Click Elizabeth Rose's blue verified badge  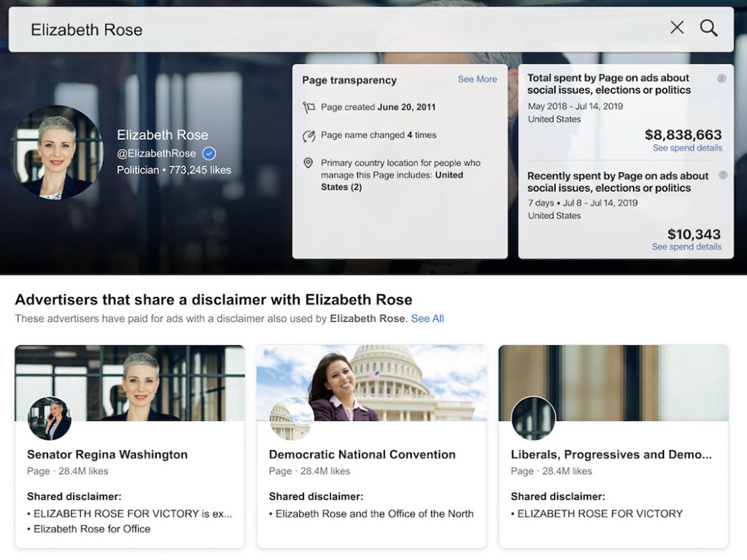210,154
